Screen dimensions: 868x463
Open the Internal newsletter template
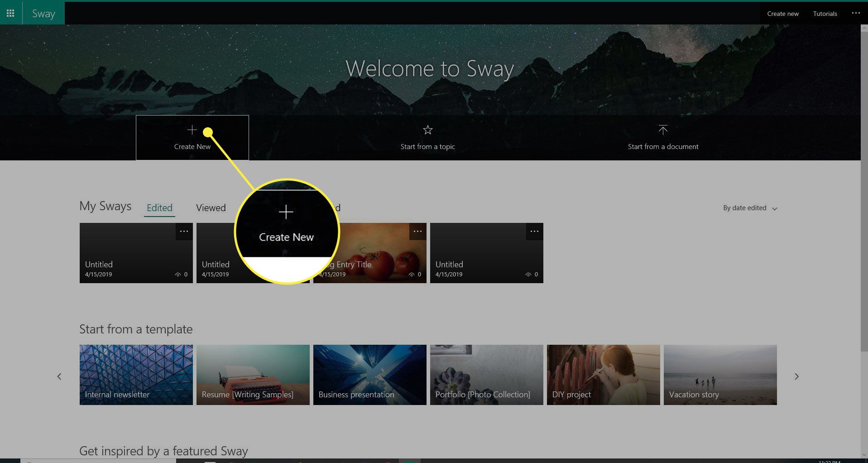[x=136, y=375]
